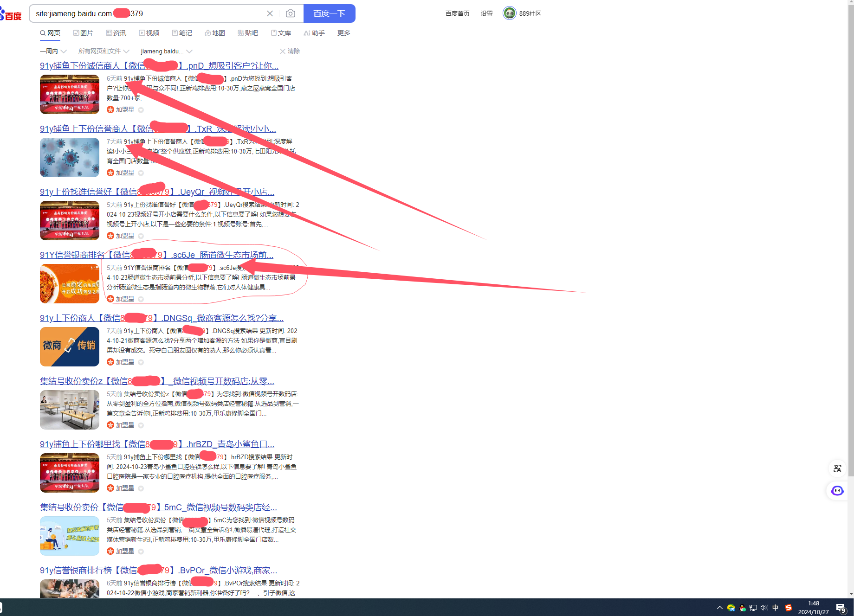Switch to the 笔记 tab

click(x=182, y=33)
